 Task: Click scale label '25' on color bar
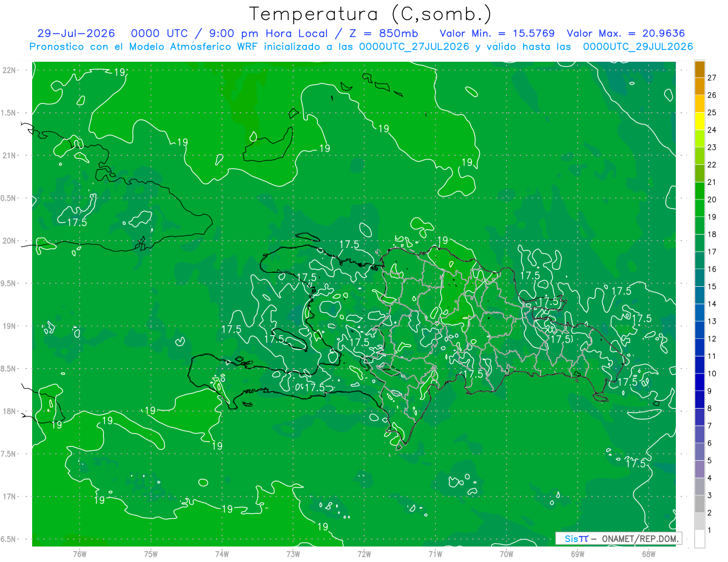[x=712, y=113]
